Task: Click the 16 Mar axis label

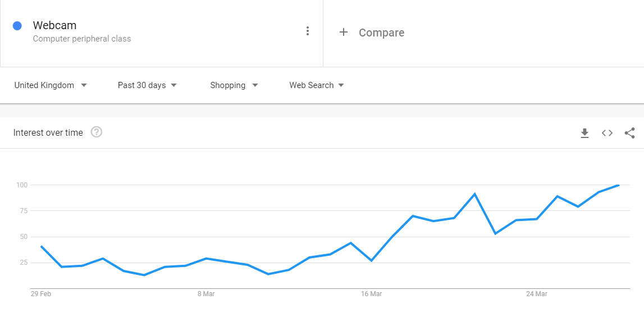Action: coord(371,294)
